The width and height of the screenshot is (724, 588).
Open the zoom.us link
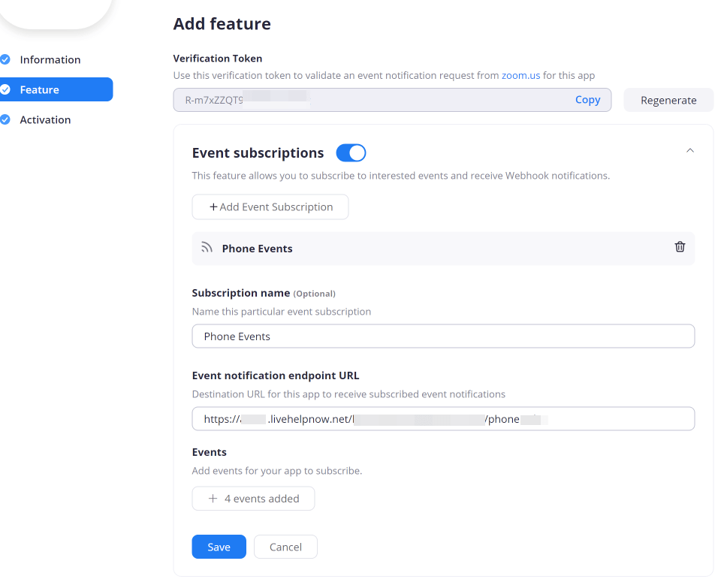click(521, 75)
